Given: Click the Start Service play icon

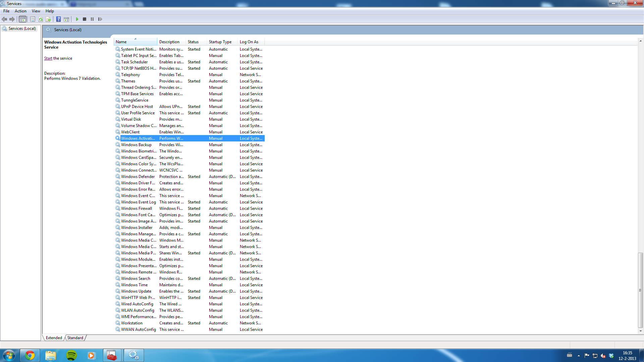Looking at the screenshot, I should pos(77,19).
